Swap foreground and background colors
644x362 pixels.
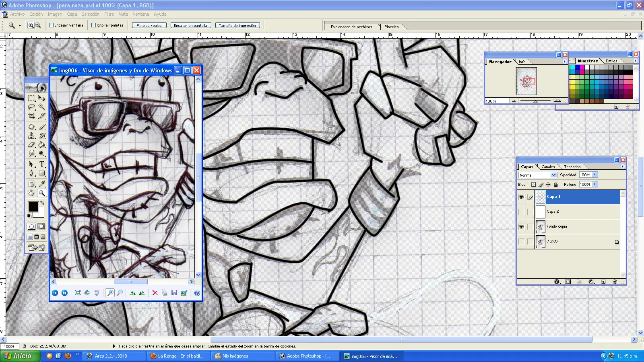coord(42,203)
